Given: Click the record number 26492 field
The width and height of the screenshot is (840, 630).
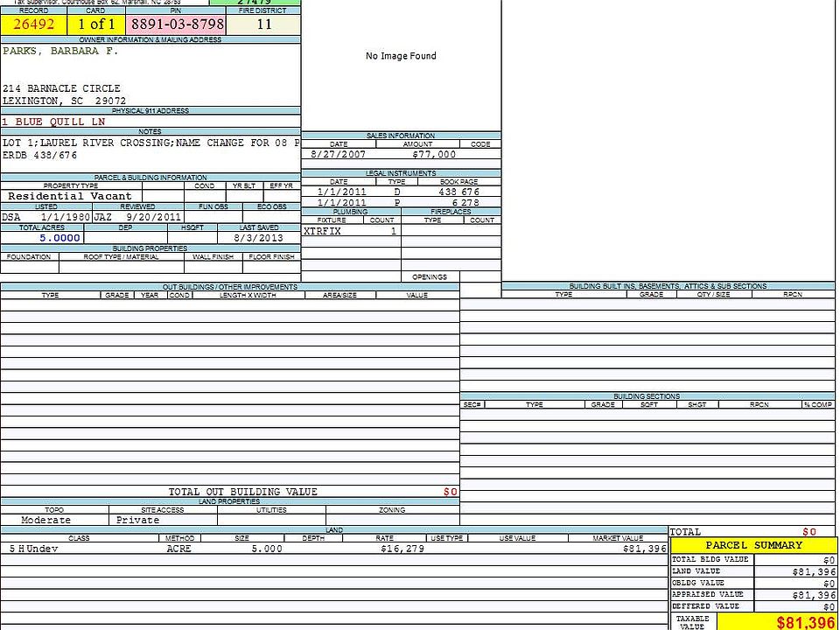Looking at the screenshot, I should pyautogui.click(x=34, y=24).
